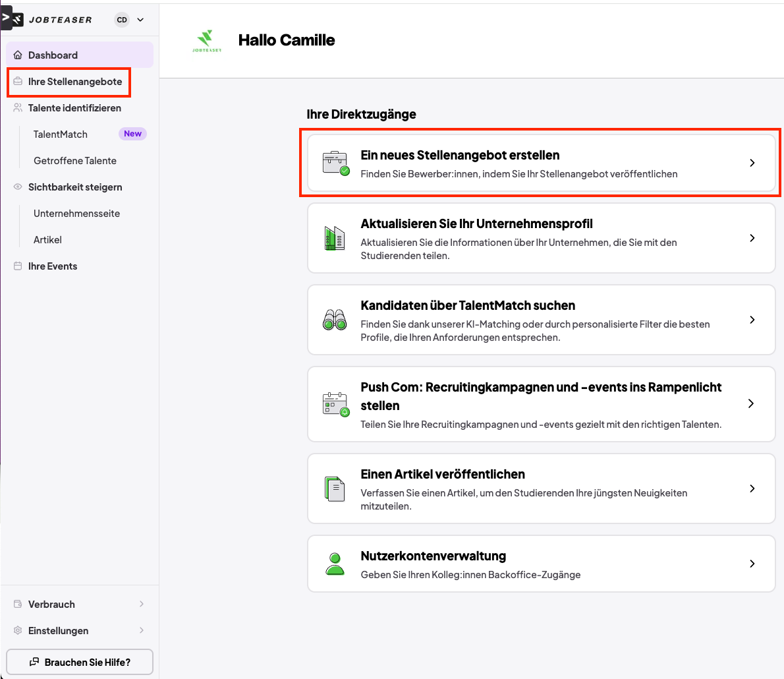Click the binoculars icon for TalentMatch search
Viewport: 784px width, 679px height.
point(335,320)
